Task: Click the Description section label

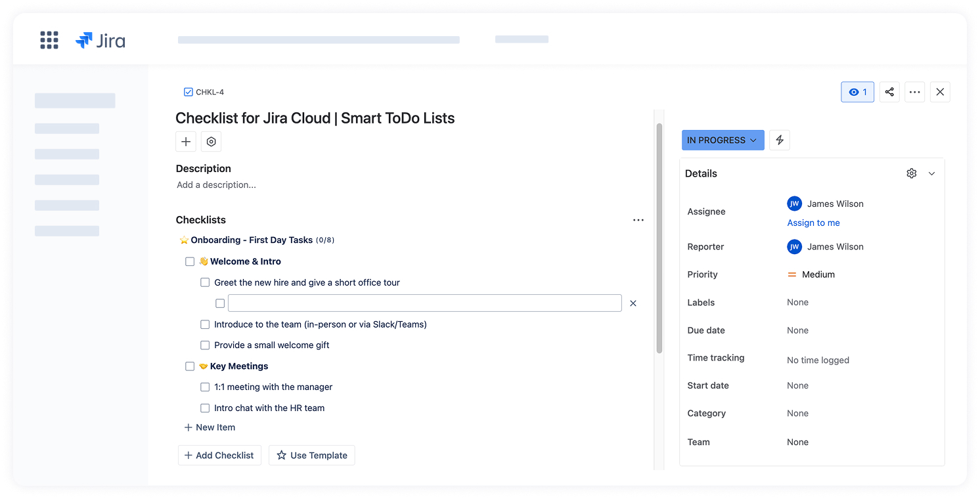Action: point(204,168)
